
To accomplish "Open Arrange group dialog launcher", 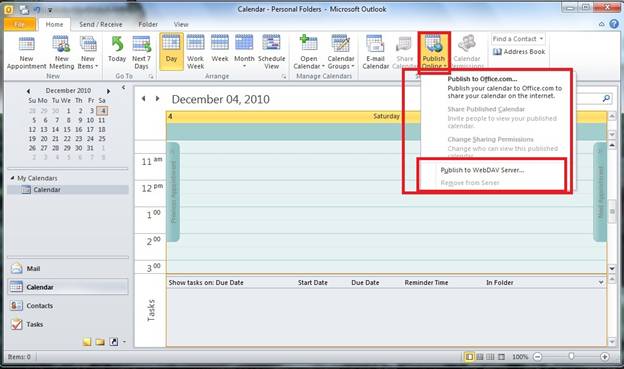I will pyautogui.click(x=284, y=76).
